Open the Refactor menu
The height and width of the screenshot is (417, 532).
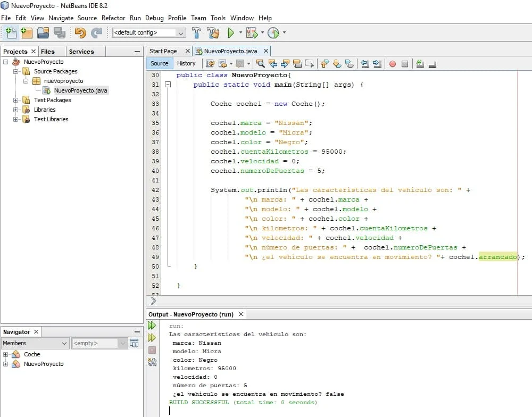click(113, 18)
